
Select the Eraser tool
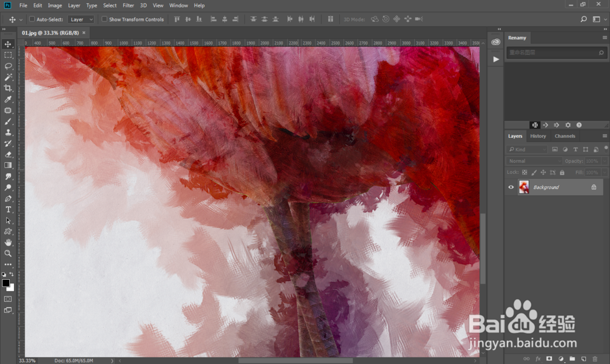pos(8,154)
